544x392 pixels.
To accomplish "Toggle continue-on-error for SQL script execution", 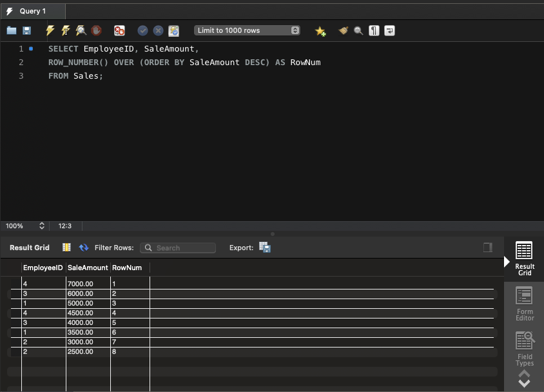I will point(119,30).
